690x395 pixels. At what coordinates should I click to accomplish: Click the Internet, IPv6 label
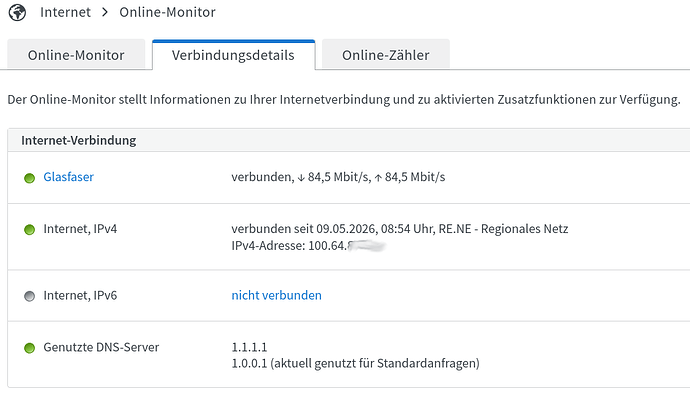(80, 295)
